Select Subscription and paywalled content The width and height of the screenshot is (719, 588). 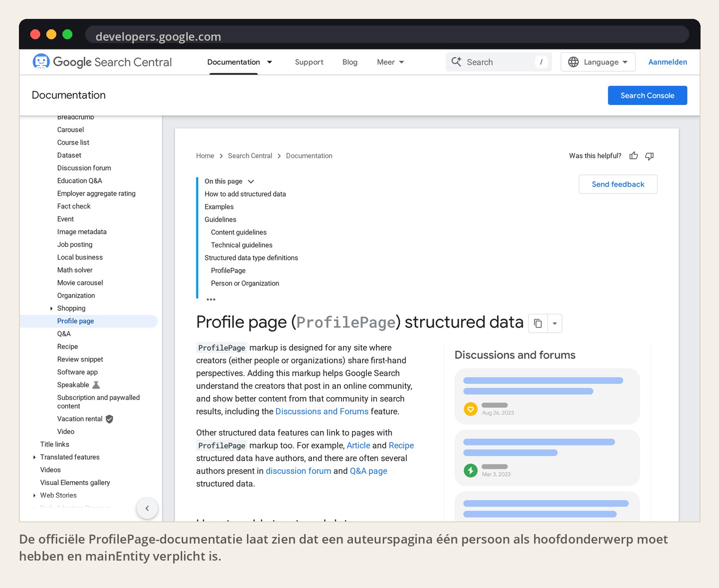pyautogui.click(x=98, y=402)
